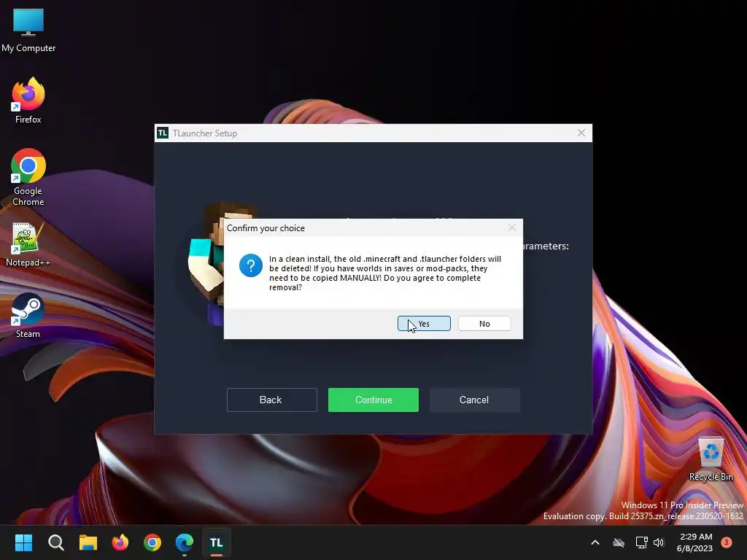The height and width of the screenshot is (560, 747).
Task: Open Microsoft Edge from the taskbar
Action: point(185,542)
